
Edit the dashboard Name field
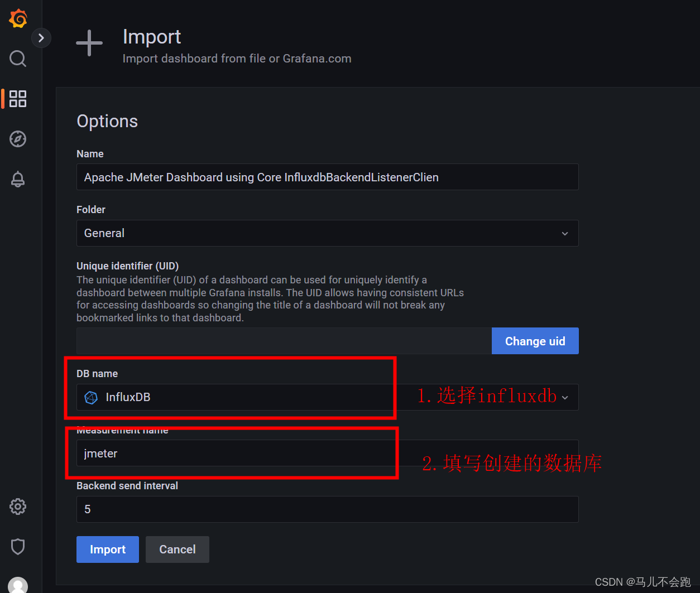pos(327,177)
